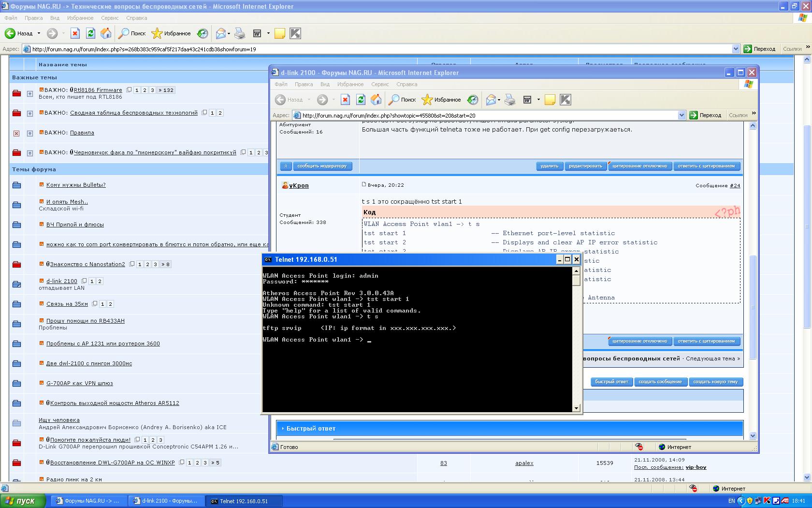This screenshot has height=508, width=812.
Task: Open the Сервис menu in the d-link 2100 window
Action: tap(380, 84)
